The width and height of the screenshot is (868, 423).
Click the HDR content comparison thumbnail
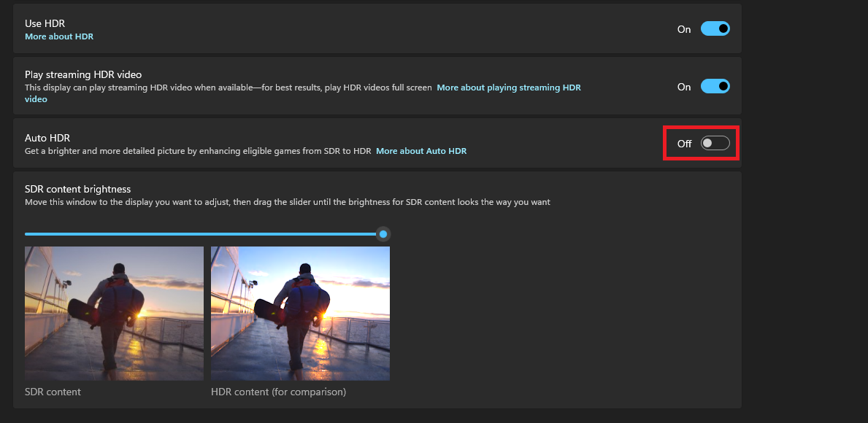(x=300, y=313)
